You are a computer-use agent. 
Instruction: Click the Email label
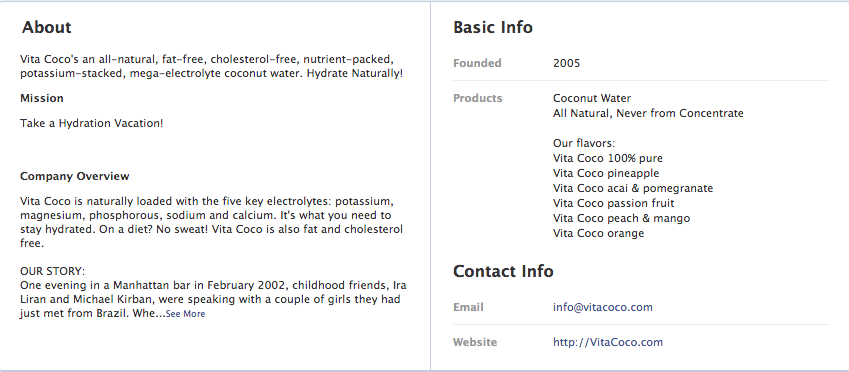click(x=468, y=307)
